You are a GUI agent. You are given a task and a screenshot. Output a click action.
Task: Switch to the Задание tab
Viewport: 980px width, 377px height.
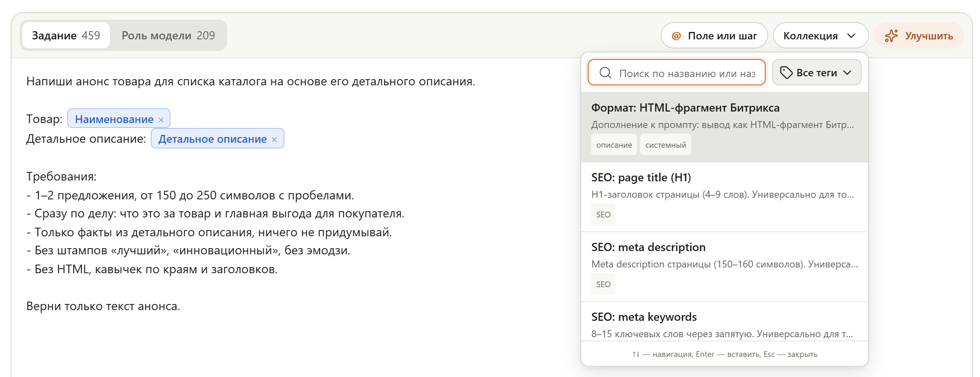[66, 36]
